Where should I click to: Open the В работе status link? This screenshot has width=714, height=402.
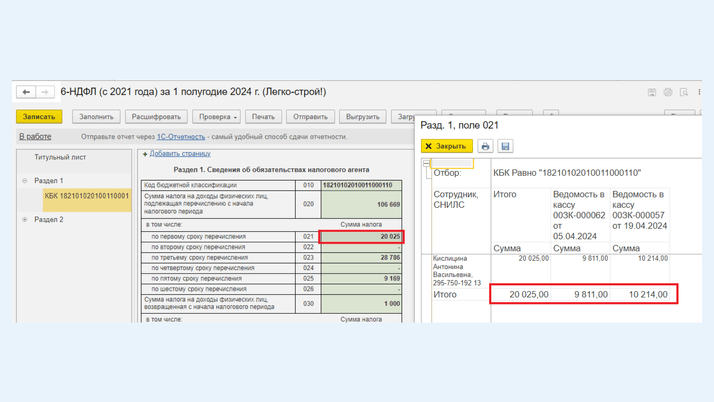pos(35,137)
